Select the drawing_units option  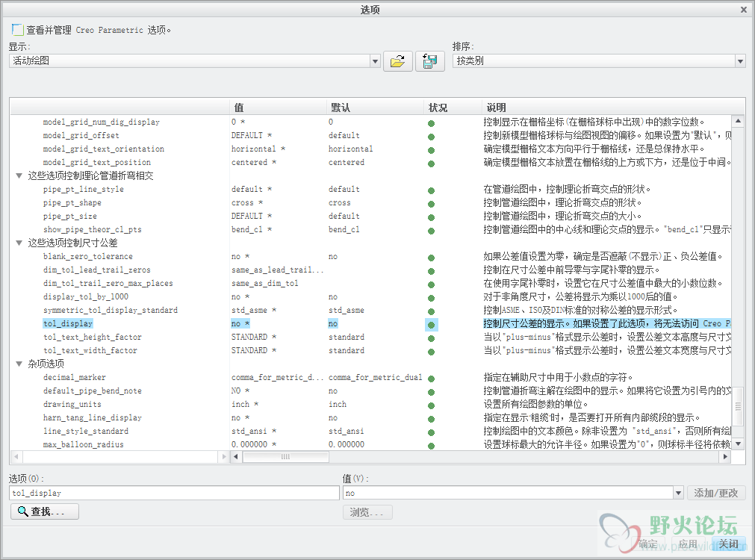[72, 405]
